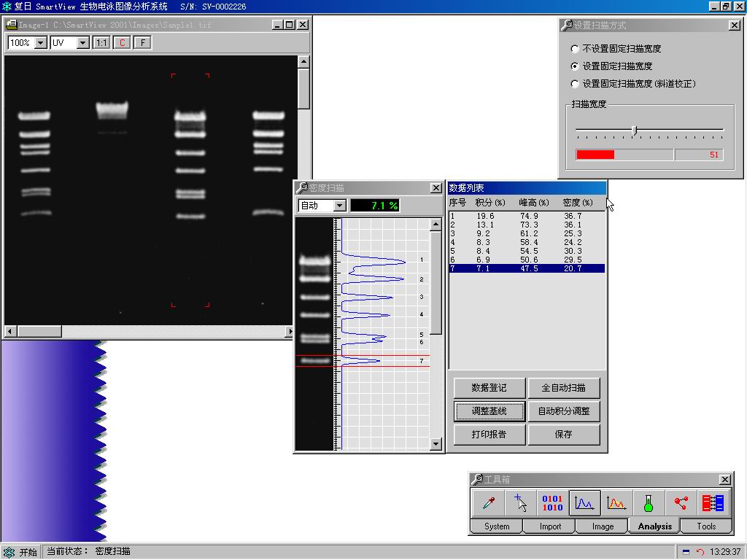
Task: Select the 不设置固定扫描宽度 radio option
Action: click(x=575, y=49)
